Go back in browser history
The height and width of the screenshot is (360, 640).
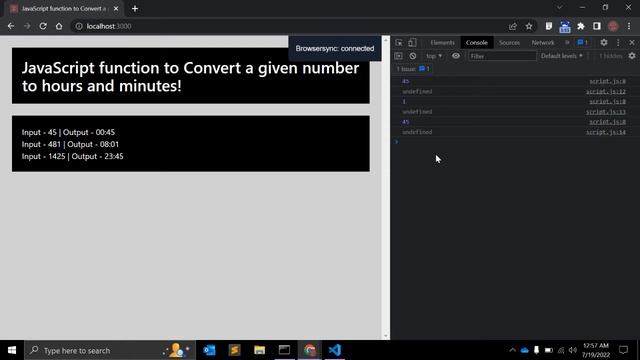point(11,26)
